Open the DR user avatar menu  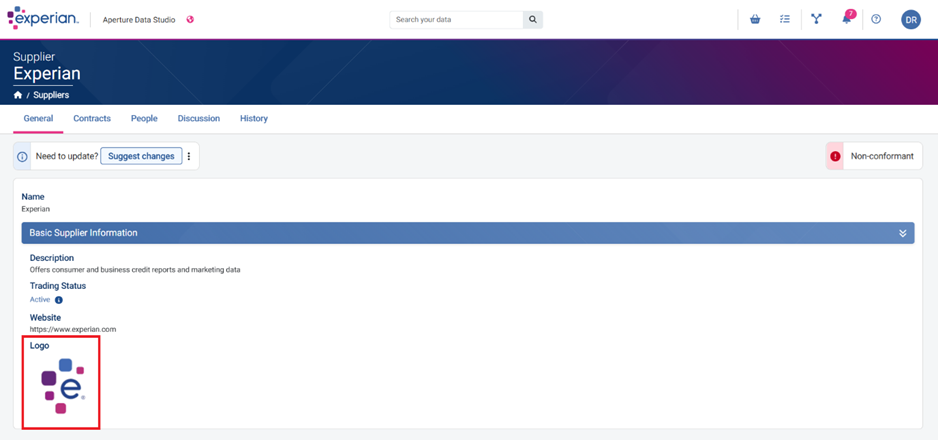[910, 20]
